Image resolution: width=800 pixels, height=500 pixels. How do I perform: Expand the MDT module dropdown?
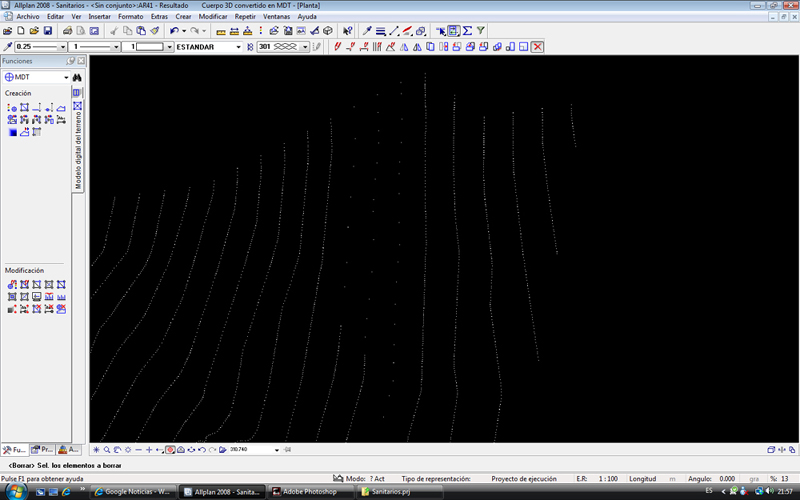click(x=66, y=78)
